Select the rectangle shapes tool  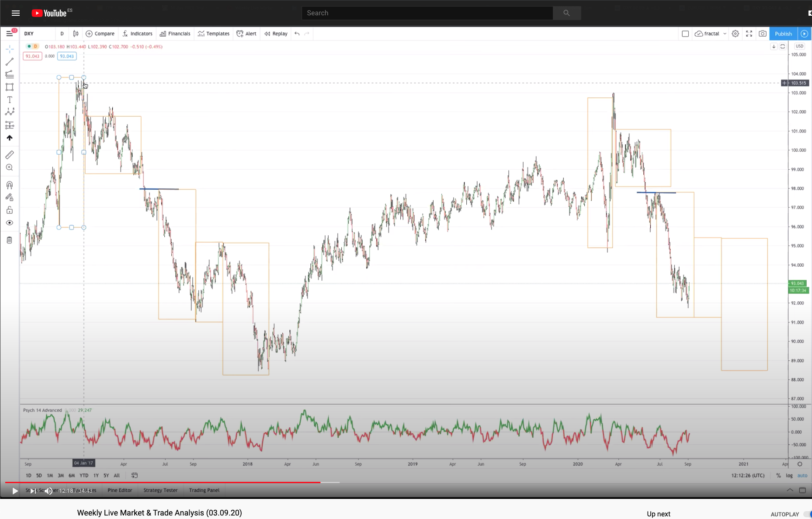coord(10,87)
